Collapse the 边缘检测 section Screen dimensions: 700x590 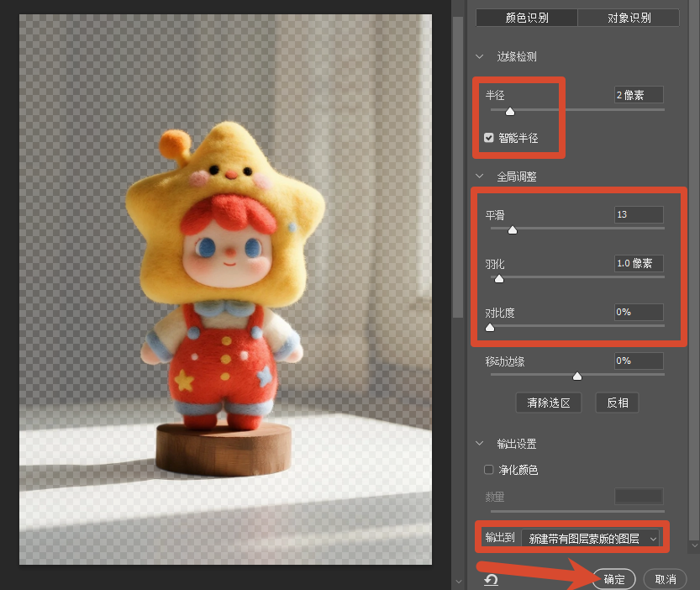[x=480, y=56]
